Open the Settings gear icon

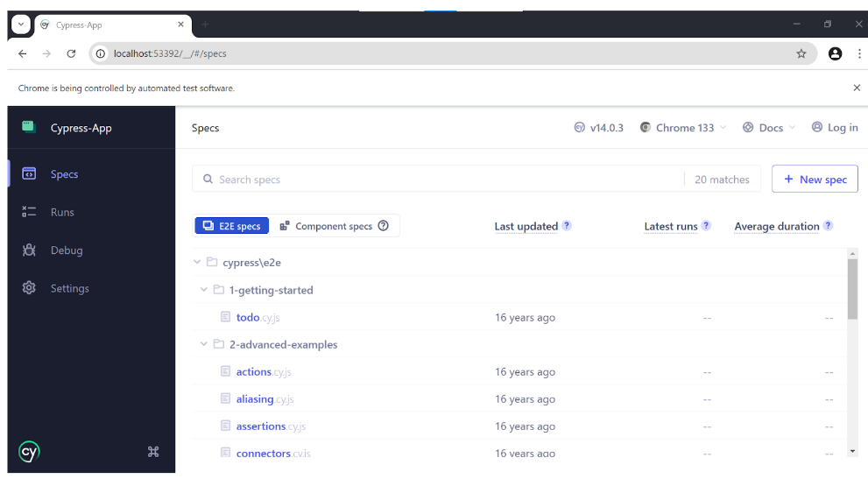[x=29, y=288]
